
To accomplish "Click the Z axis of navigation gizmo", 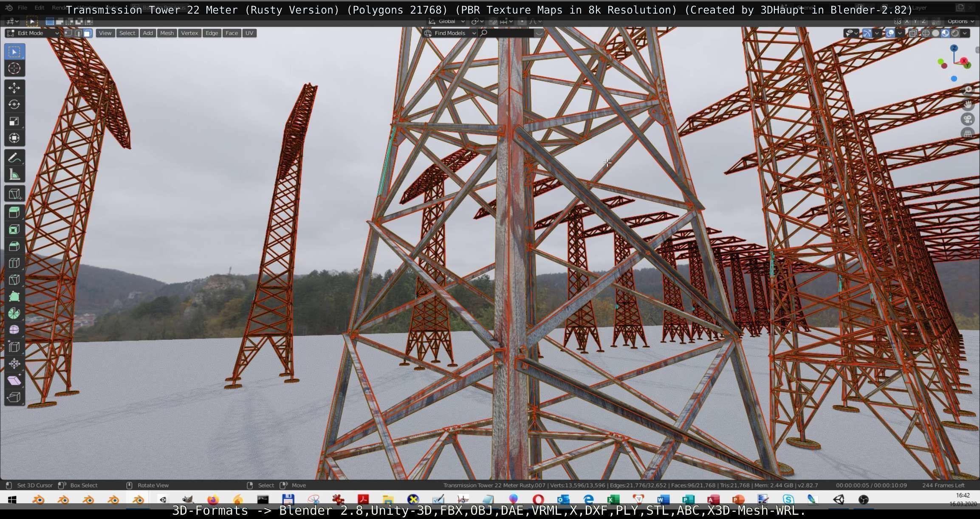I will (955, 48).
